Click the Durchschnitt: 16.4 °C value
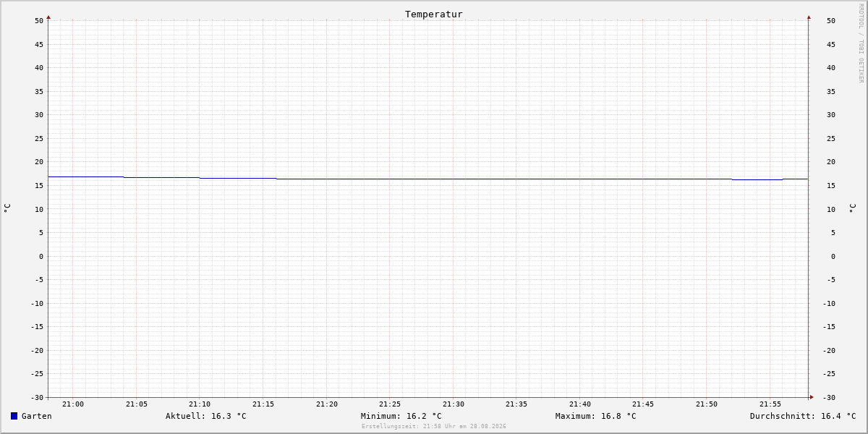Viewport: 868px width, 434px height. click(x=803, y=416)
